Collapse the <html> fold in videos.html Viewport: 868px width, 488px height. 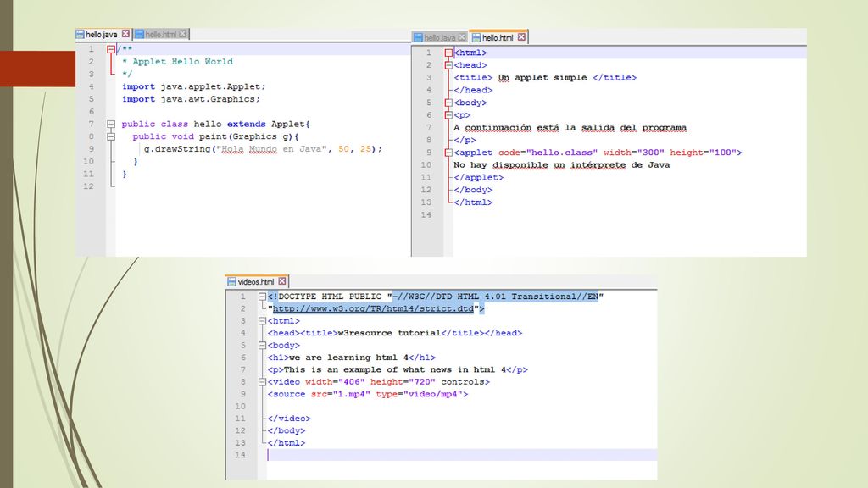[x=263, y=321]
